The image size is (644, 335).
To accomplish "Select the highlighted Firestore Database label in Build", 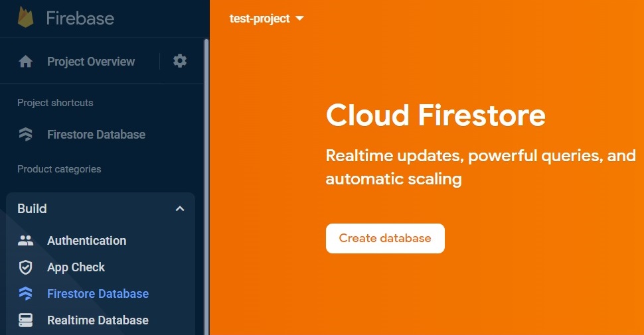I will [x=98, y=293].
